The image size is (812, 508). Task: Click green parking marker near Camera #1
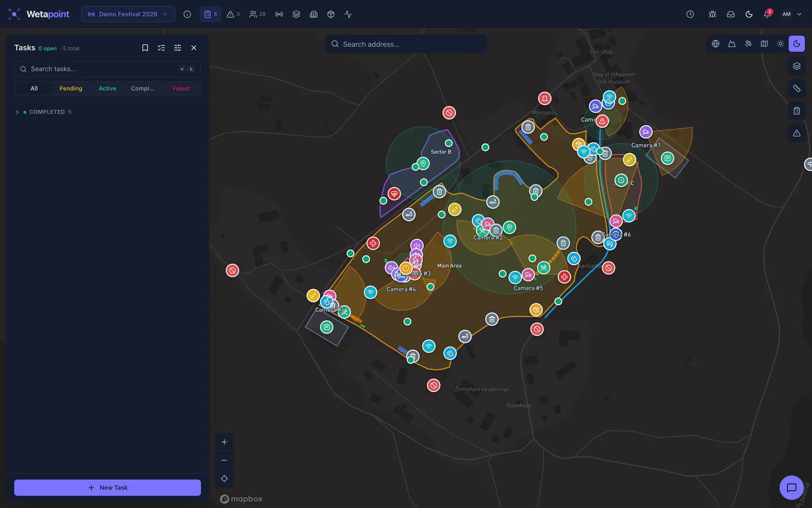[x=667, y=158]
